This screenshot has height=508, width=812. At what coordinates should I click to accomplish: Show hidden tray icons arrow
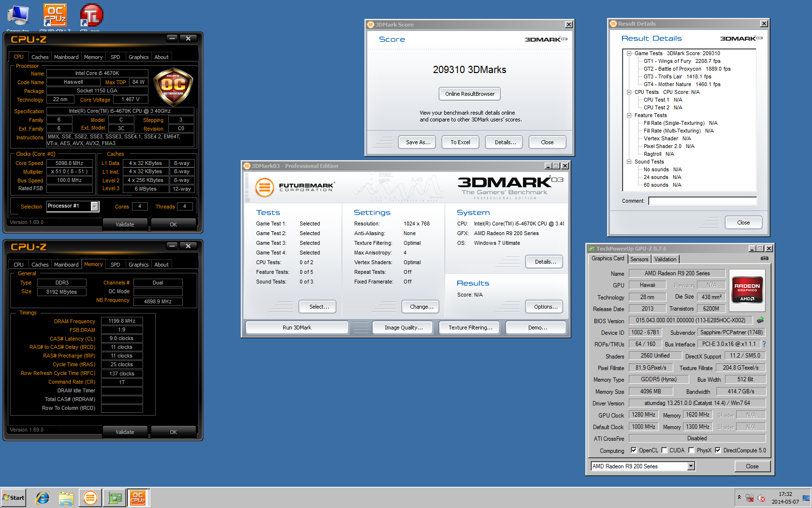pyautogui.click(x=739, y=497)
